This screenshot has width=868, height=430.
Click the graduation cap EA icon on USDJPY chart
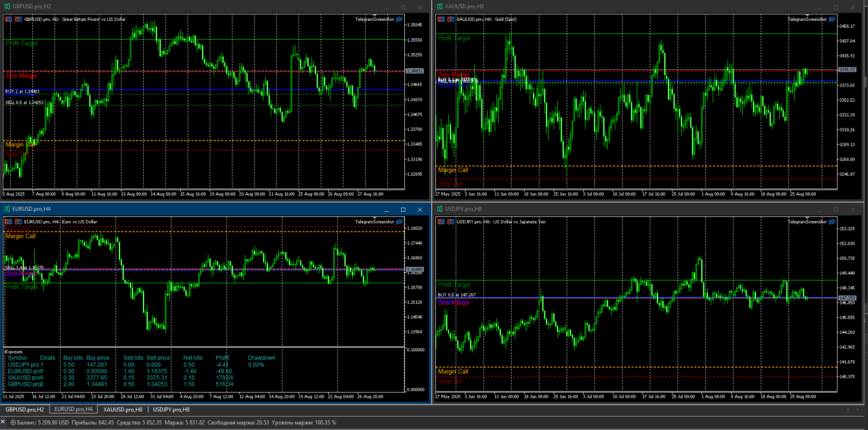tap(832, 221)
